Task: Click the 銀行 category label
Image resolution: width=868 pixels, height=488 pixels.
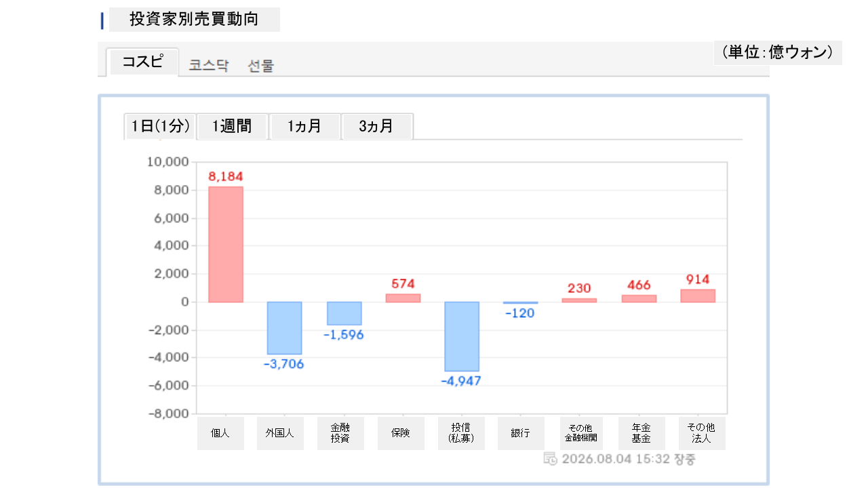Action: 521,433
